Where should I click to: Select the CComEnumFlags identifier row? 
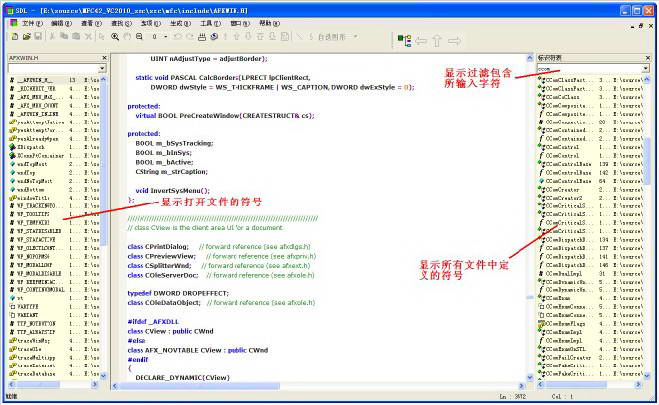tap(590, 323)
